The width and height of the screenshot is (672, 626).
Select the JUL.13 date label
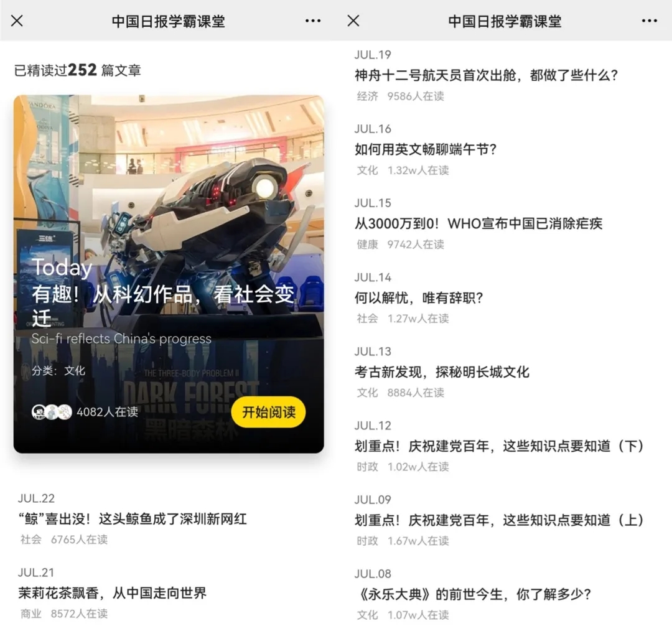(x=373, y=352)
